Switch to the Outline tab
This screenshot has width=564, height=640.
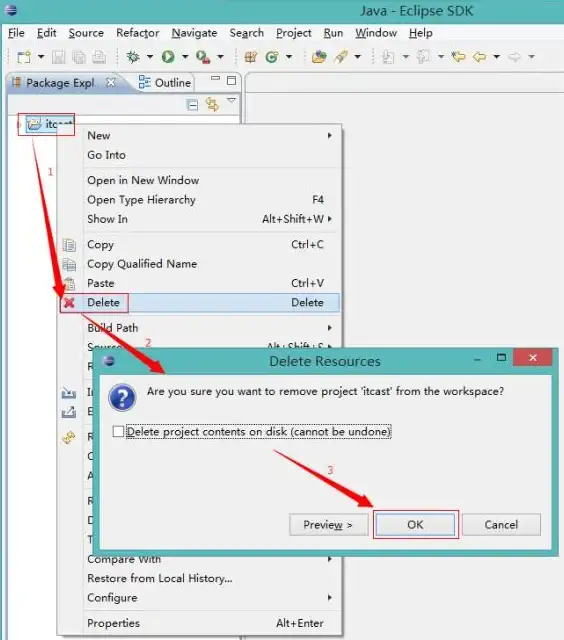(x=165, y=83)
